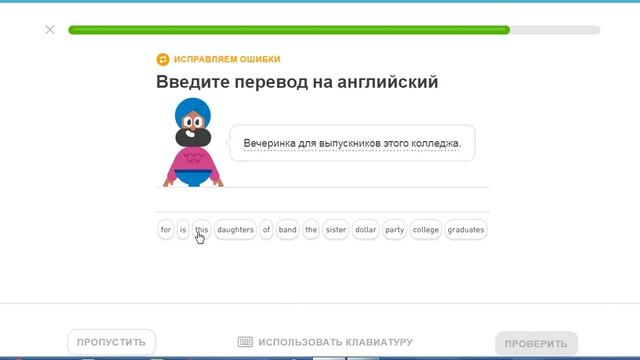Viewport: 640px width, 360px height.
Task: Select the word tile 'dollar'
Action: click(366, 229)
